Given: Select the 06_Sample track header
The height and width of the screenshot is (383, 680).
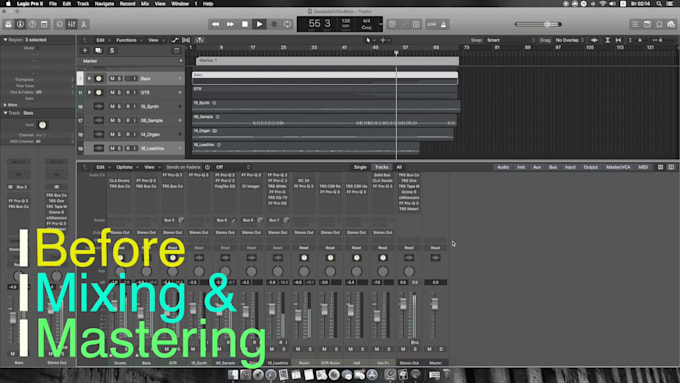Looking at the screenshot, I should click(x=131, y=120).
